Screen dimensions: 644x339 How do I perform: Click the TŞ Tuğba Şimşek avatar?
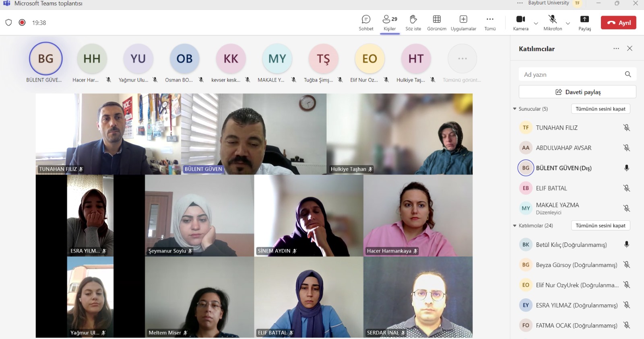[x=324, y=59]
